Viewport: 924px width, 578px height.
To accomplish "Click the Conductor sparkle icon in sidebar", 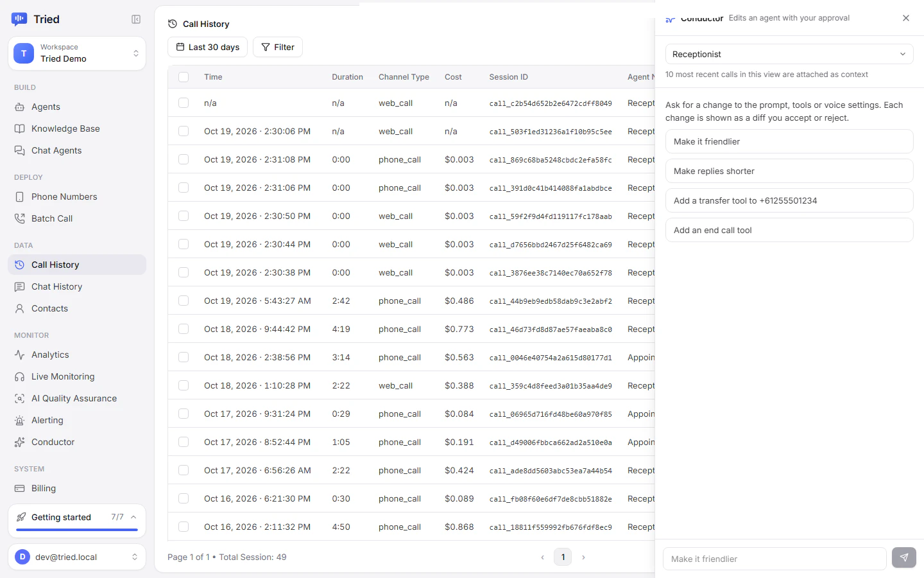I will [x=19, y=442].
